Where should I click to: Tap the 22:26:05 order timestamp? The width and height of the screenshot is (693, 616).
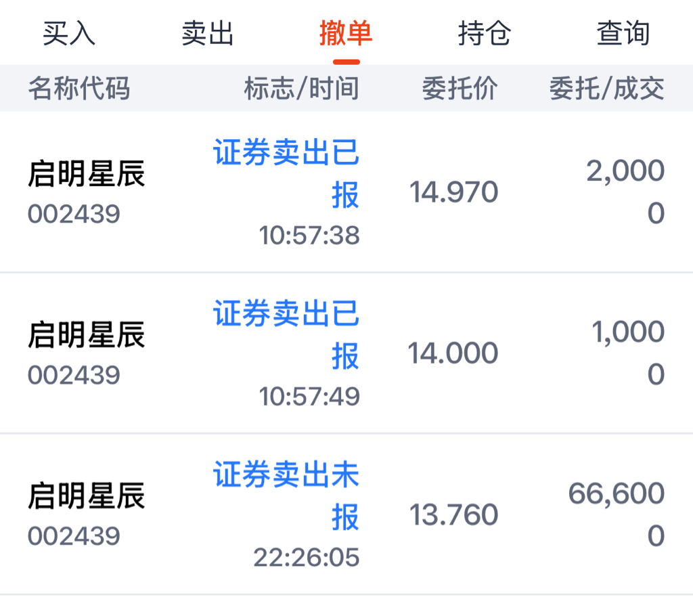click(307, 558)
